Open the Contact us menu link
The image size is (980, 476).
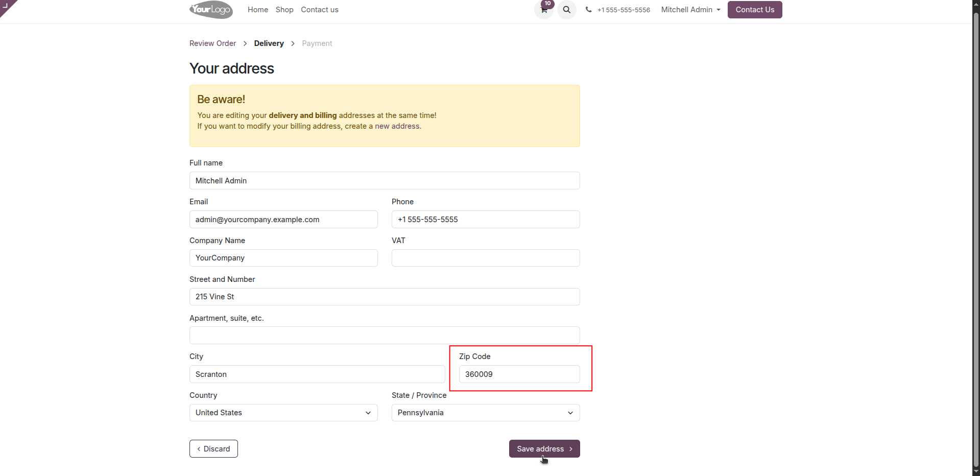coord(320,10)
